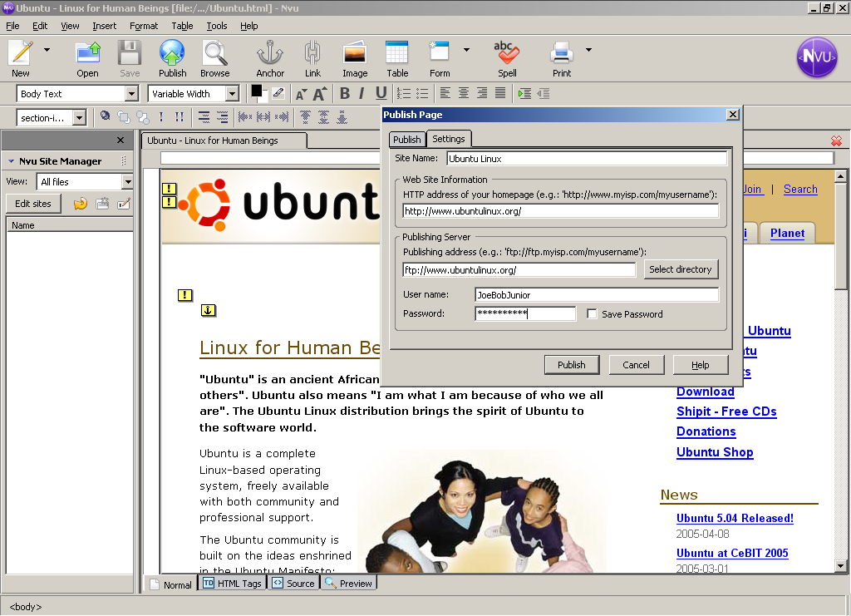851x616 pixels.
Task: Select the Settings tab in dialog
Action: (x=449, y=138)
